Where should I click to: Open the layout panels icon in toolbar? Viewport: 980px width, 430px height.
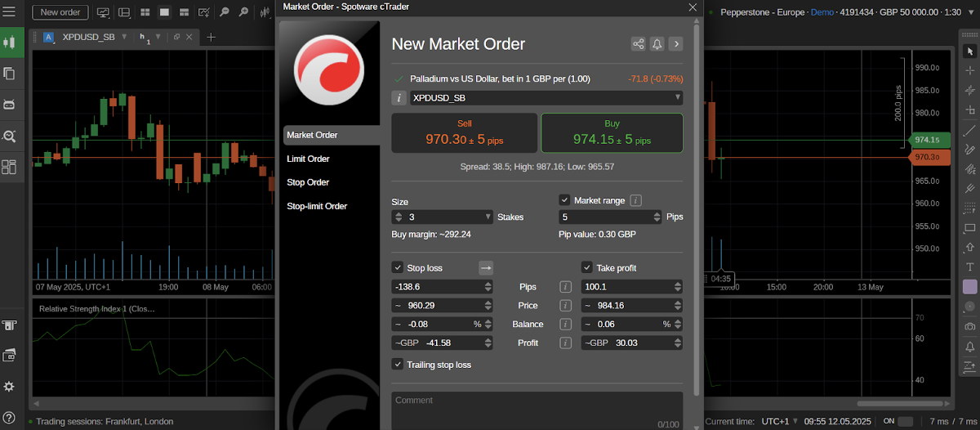pyautogui.click(x=124, y=12)
